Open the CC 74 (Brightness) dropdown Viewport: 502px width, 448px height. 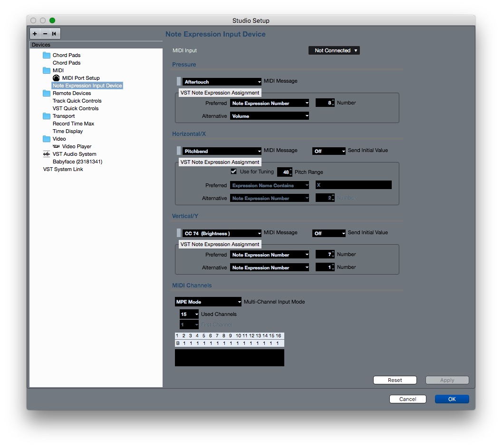click(x=222, y=233)
